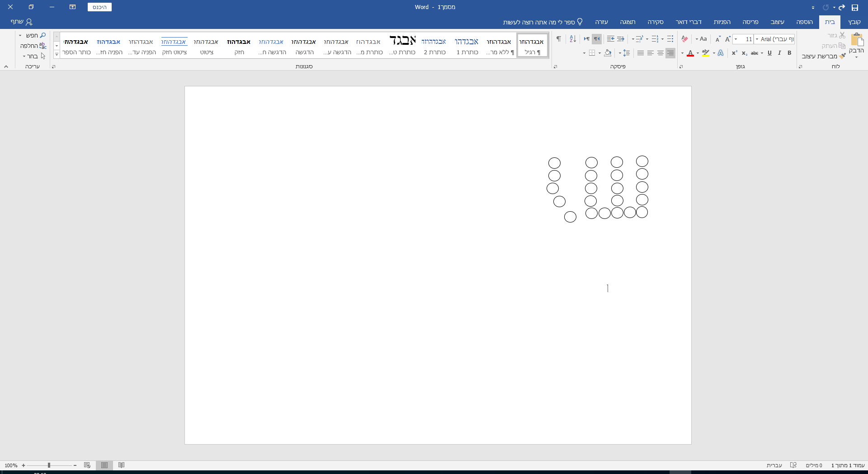The image size is (868, 474).
Task: Open the File (קובץ) tab
Action: (854, 22)
